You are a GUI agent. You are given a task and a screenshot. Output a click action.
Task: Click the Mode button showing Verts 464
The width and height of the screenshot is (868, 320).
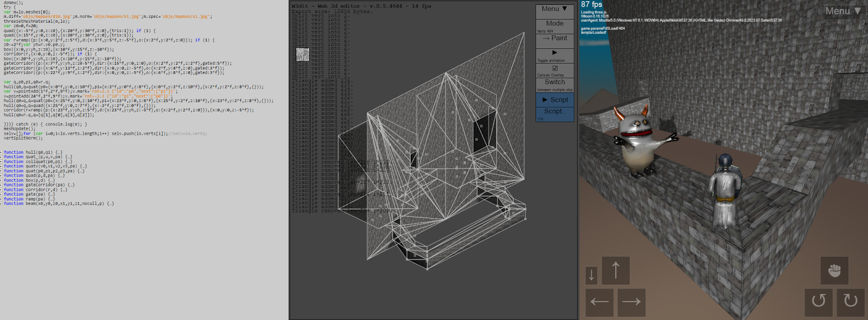[x=554, y=27]
